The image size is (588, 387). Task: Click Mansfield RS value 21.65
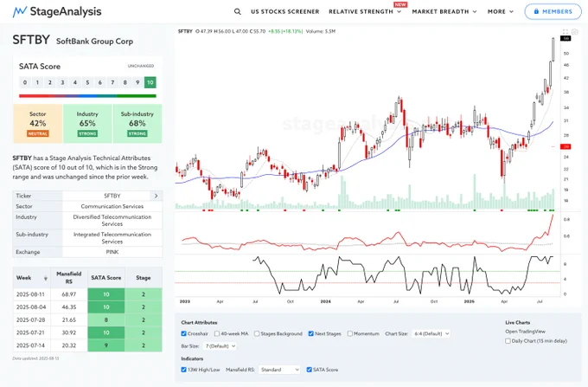(x=69, y=319)
